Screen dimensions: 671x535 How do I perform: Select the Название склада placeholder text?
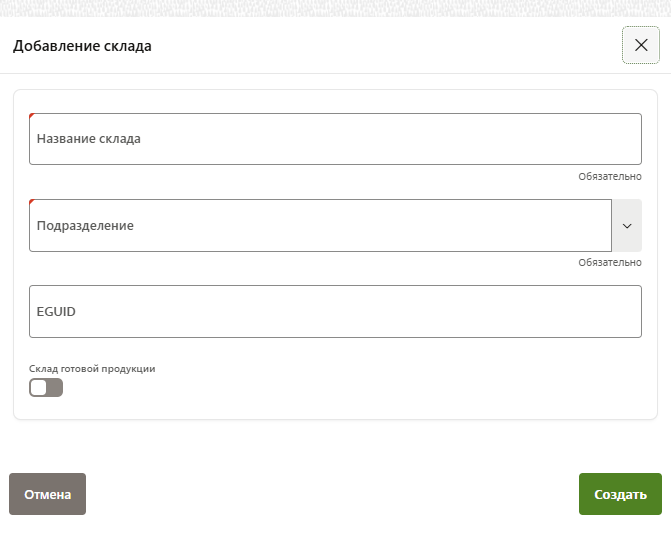[x=89, y=139]
